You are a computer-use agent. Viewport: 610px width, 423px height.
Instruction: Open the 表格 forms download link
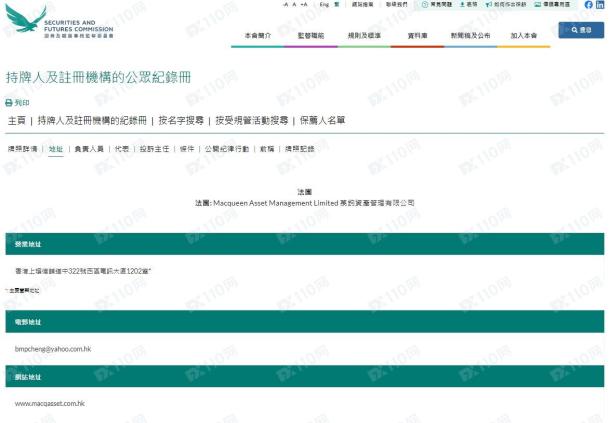click(x=469, y=5)
